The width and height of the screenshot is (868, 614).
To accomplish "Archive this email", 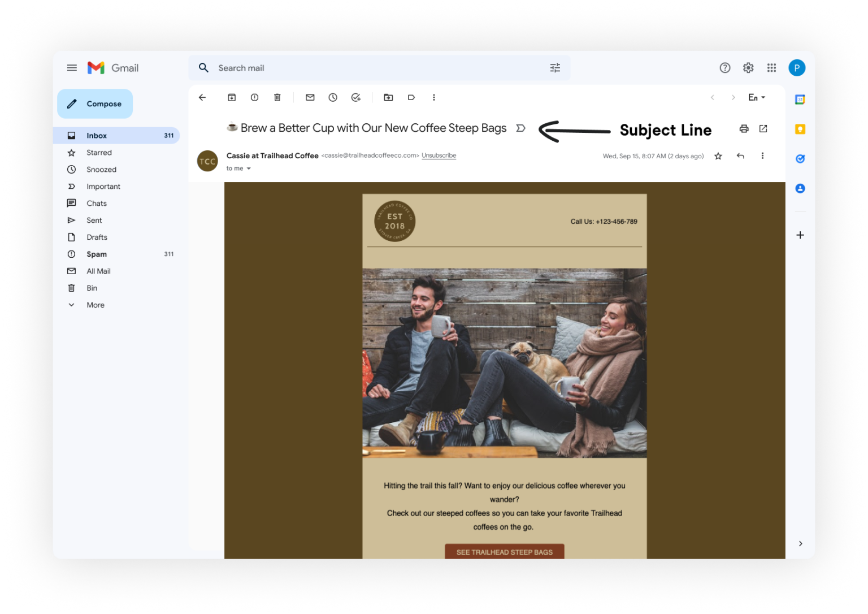I will (232, 97).
